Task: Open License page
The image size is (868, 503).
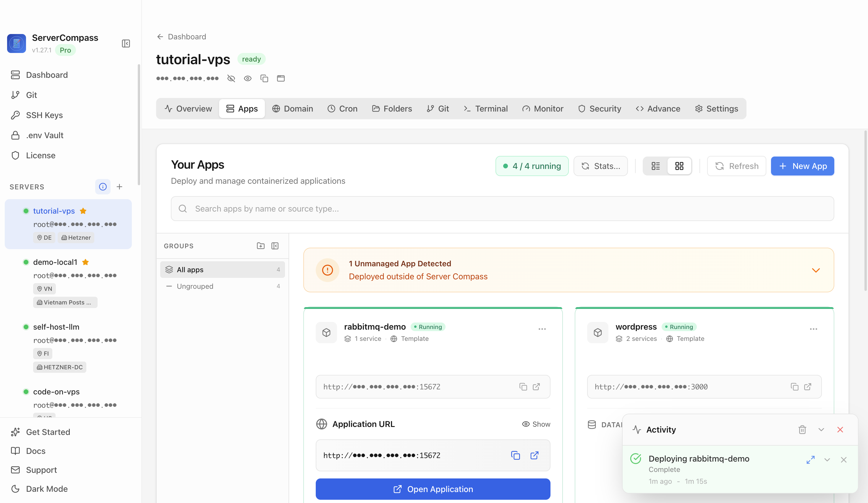Action: pos(41,155)
